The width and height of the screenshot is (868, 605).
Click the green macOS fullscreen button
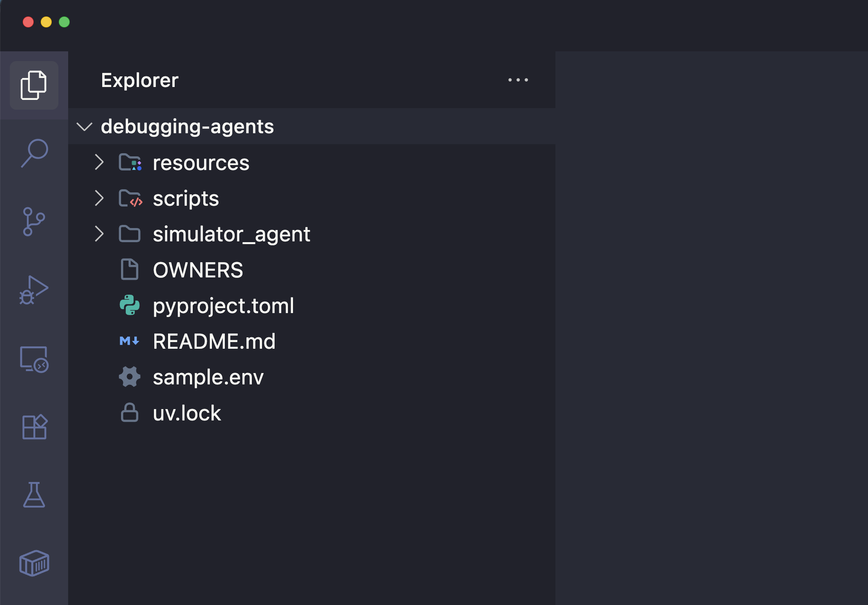pos(64,22)
